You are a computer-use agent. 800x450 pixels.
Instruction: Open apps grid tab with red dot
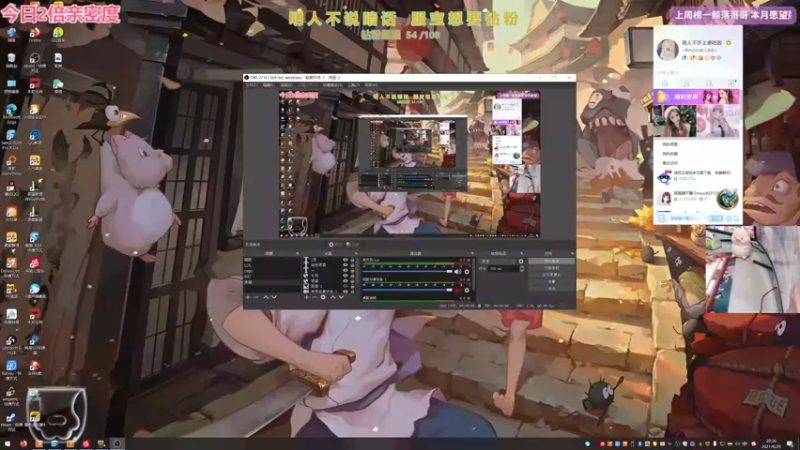732,83
